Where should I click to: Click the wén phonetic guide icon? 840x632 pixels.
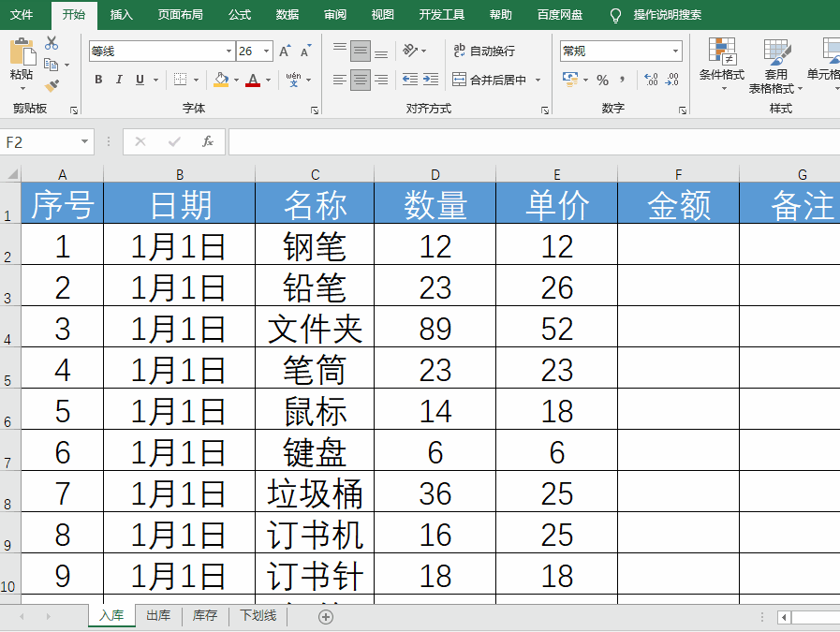(293, 80)
